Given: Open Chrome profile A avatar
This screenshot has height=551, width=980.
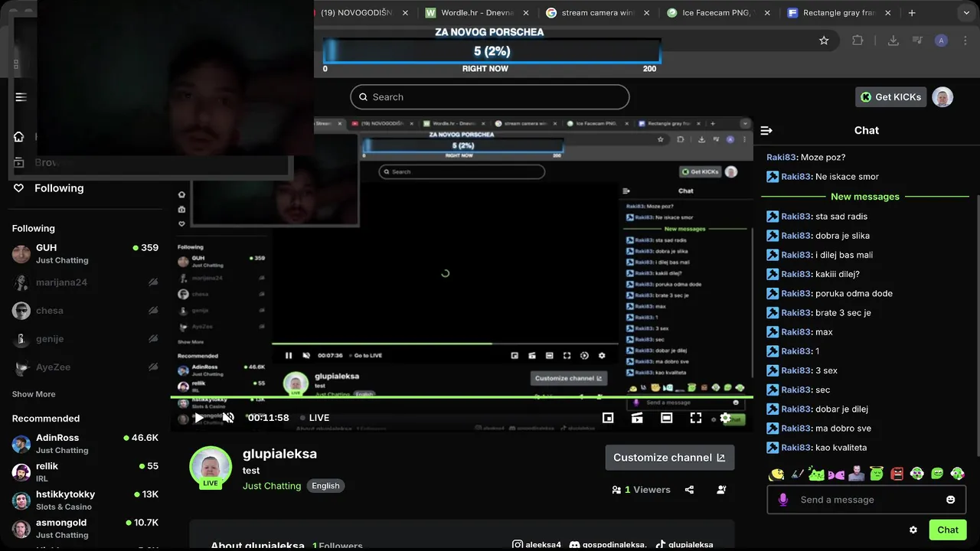Looking at the screenshot, I should coord(942,41).
